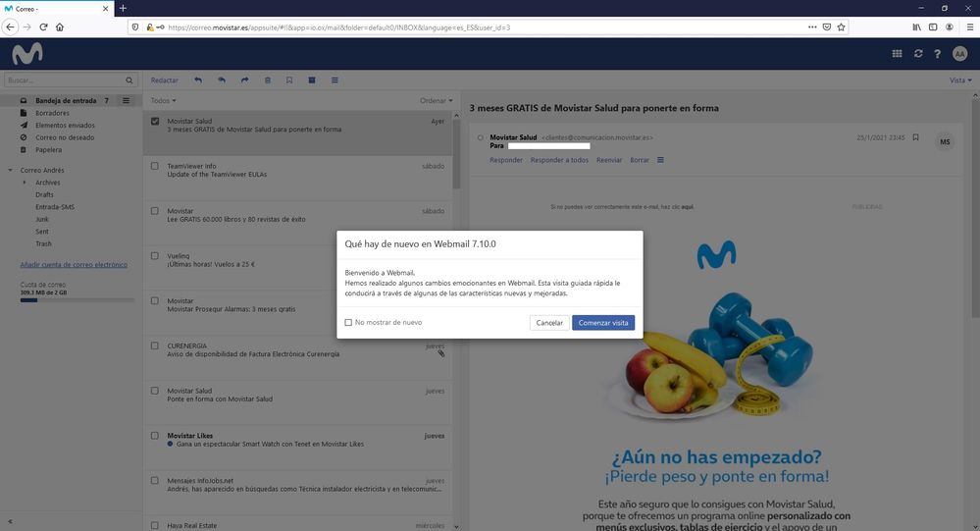
Task: Click the search magnifier icon
Action: pos(129,80)
